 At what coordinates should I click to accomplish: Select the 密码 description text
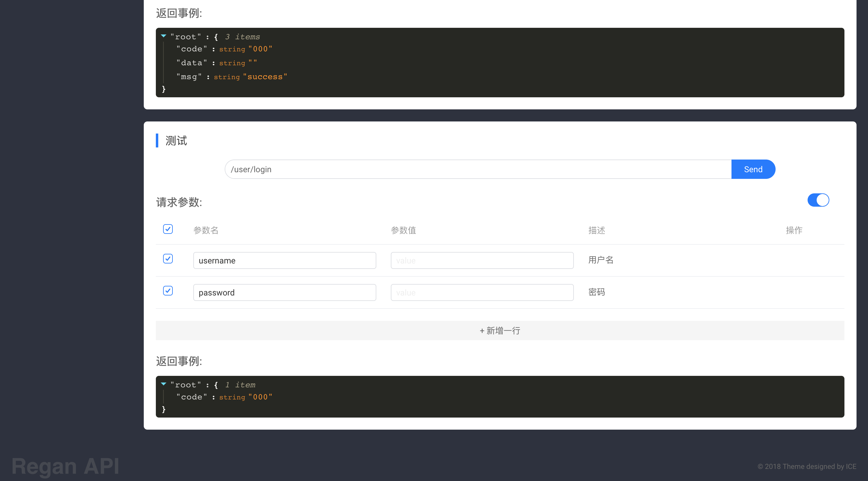[x=597, y=292]
